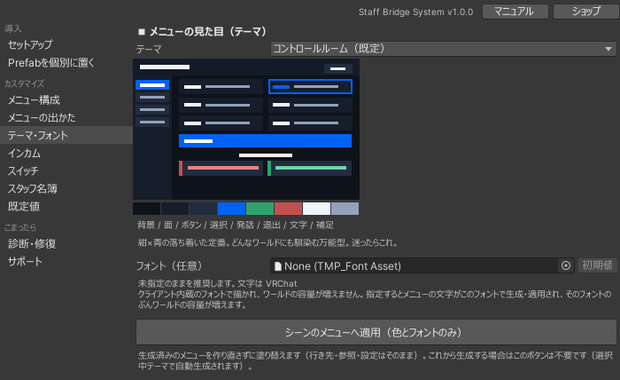This screenshot has height=380, width=620.
Task: Click the 初期値 reset button
Action: point(597,265)
